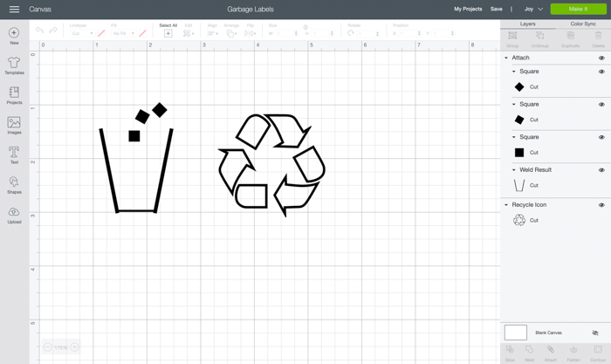
Task: Zoom out with the minus icon
Action: (x=47, y=347)
